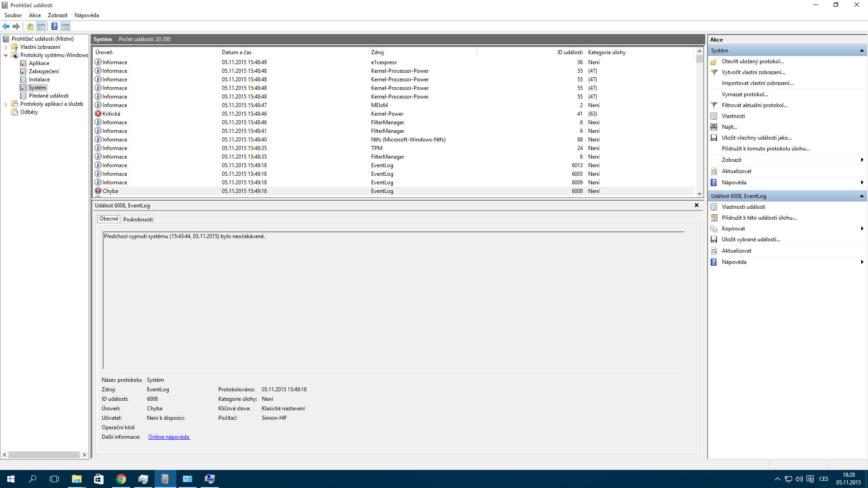Viewport: 868px width, 488px height.
Task: Click the blue Help toolbar icon
Action: pyautogui.click(x=54, y=26)
